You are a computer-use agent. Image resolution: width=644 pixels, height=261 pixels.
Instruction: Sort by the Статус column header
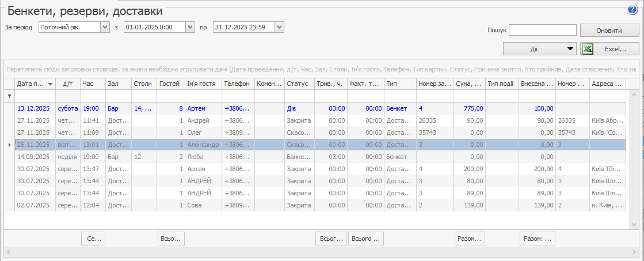click(x=298, y=84)
